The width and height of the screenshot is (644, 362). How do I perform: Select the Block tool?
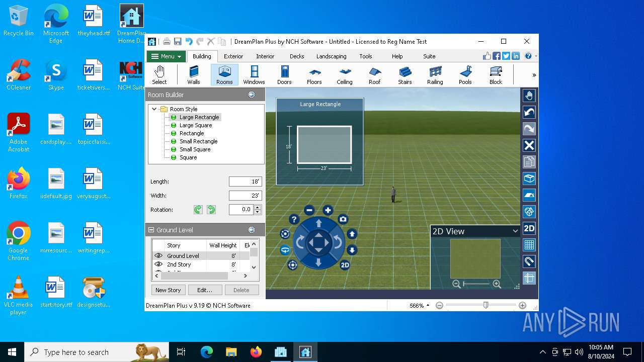click(496, 75)
